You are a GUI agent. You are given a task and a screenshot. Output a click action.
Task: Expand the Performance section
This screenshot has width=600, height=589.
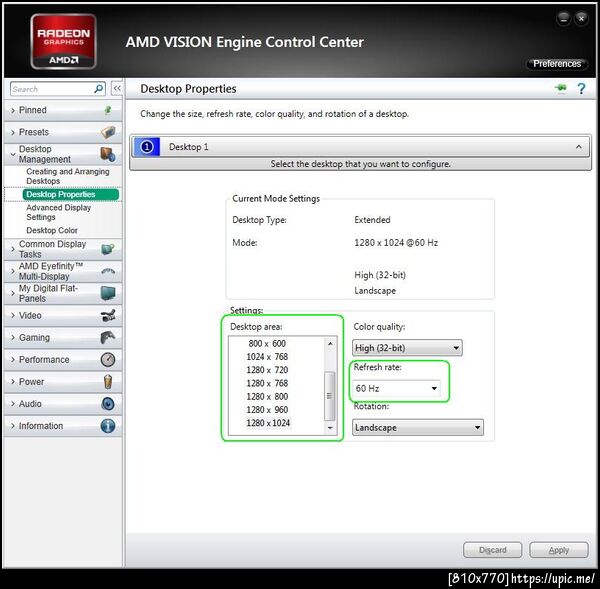pos(63,360)
